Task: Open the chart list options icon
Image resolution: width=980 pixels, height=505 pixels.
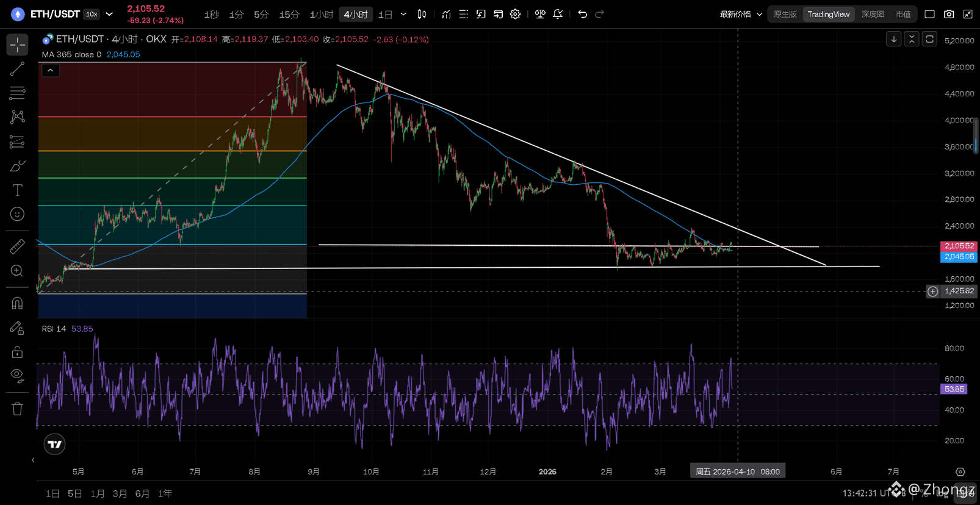Action: (464, 14)
